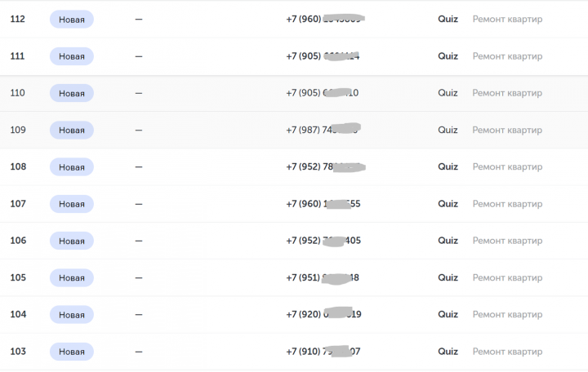Screen dimensions: 588x372
Task: Click the Новая status badge on lead 112
Action: (72, 20)
